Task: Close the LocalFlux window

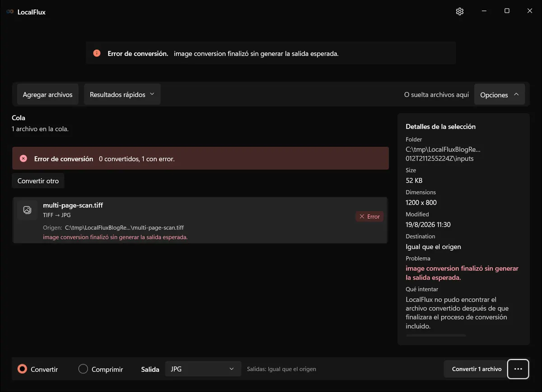Action: [x=530, y=11]
